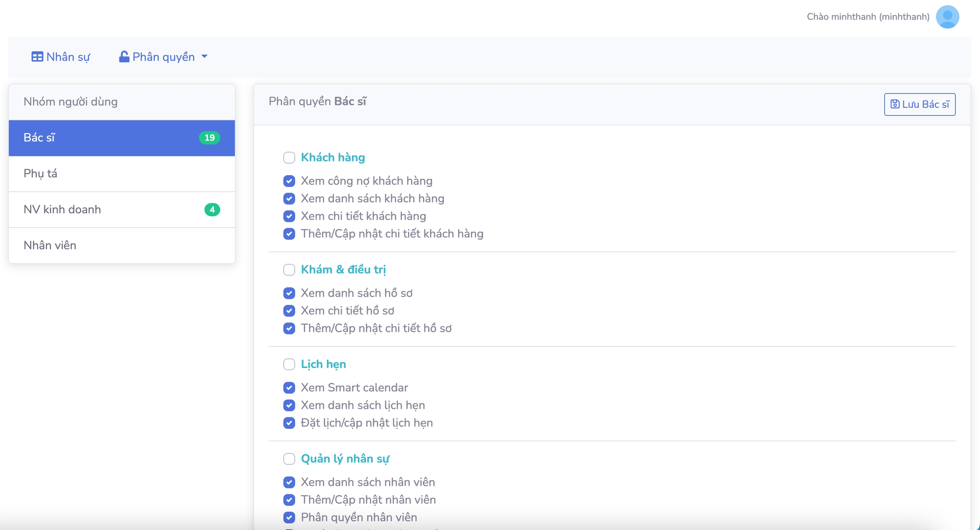Click the Chào minhthanh greeting text
This screenshot has width=980, height=530.
coord(868,17)
